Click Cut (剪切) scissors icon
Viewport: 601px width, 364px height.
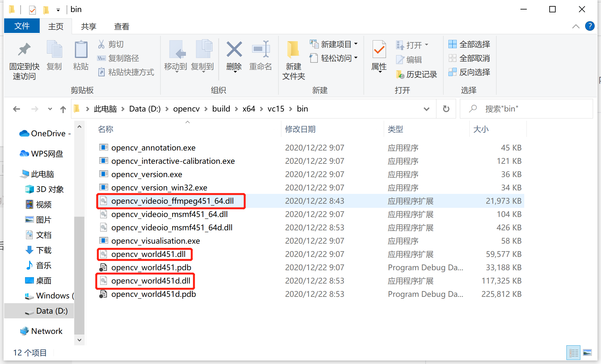click(101, 44)
